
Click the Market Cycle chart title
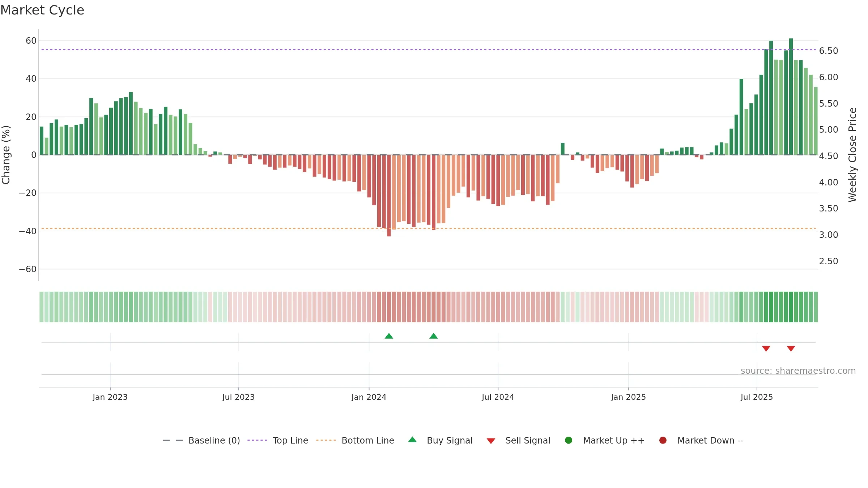(42, 10)
